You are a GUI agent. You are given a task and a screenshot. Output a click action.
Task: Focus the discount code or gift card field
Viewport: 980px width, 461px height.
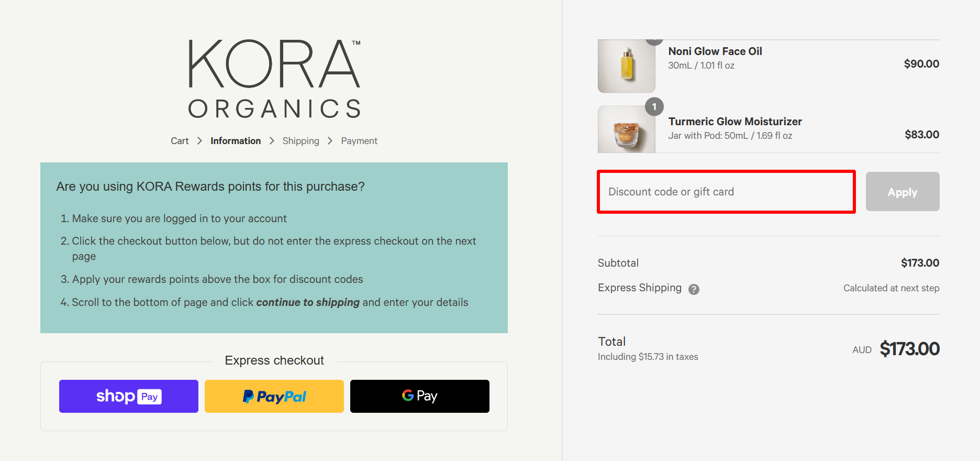pos(726,192)
